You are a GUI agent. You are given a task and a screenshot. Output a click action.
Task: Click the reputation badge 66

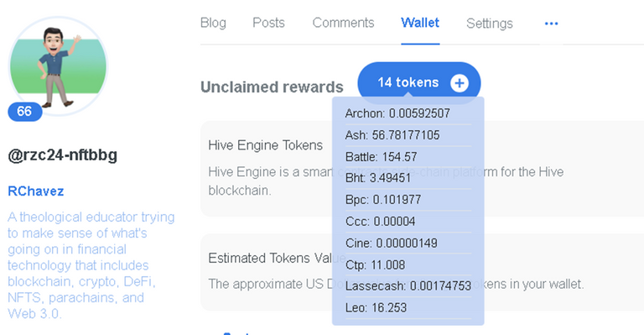[24, 112]
